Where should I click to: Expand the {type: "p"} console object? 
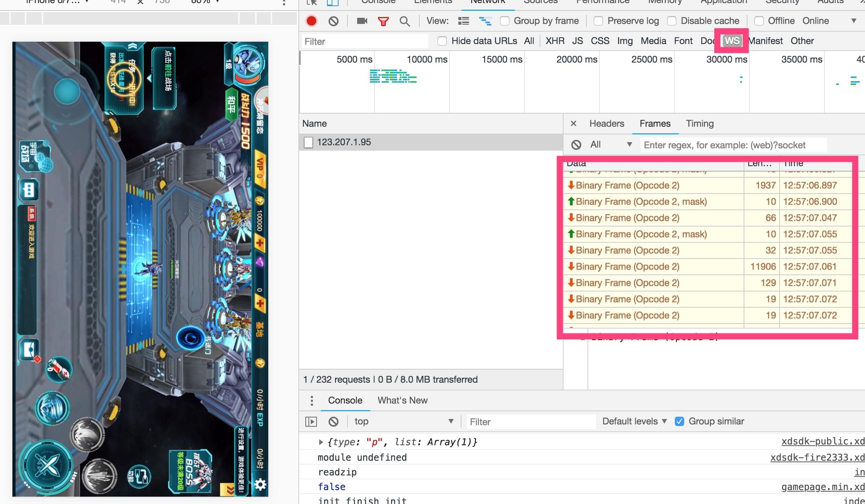tap(321, 442)
